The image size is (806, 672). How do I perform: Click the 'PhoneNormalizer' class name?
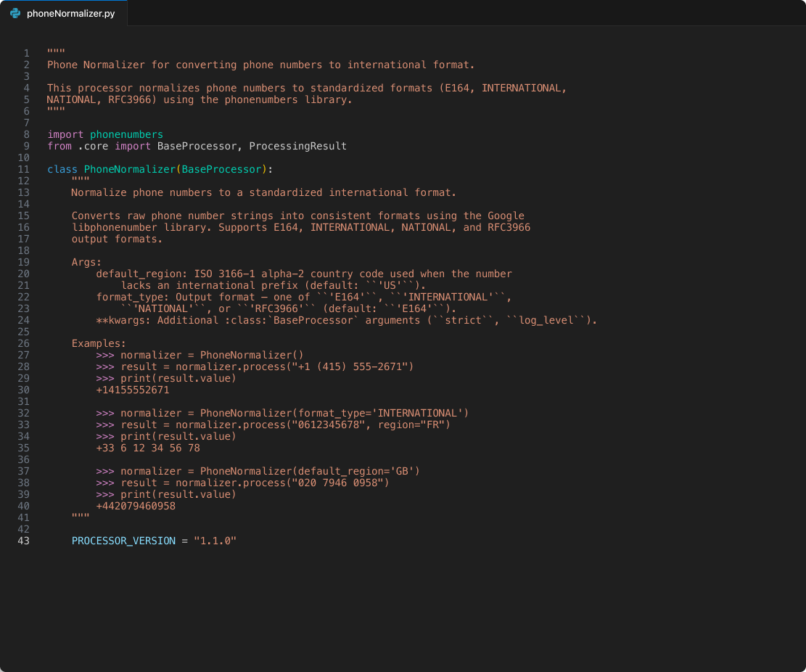(130, 169)
